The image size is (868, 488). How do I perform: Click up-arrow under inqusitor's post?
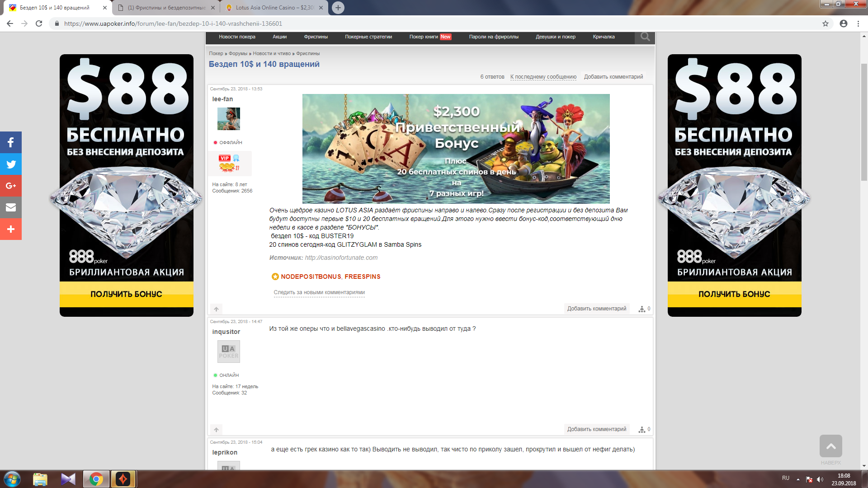[x=216, y=430]
